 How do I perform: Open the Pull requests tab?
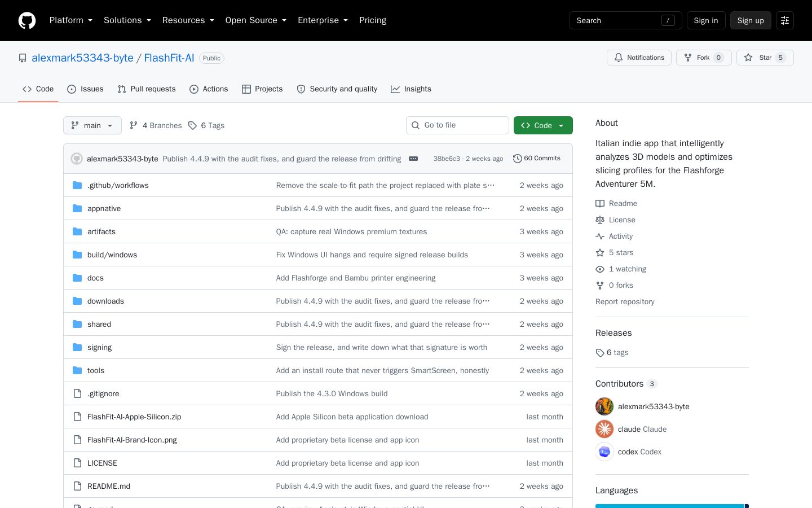tap(147, 89)
